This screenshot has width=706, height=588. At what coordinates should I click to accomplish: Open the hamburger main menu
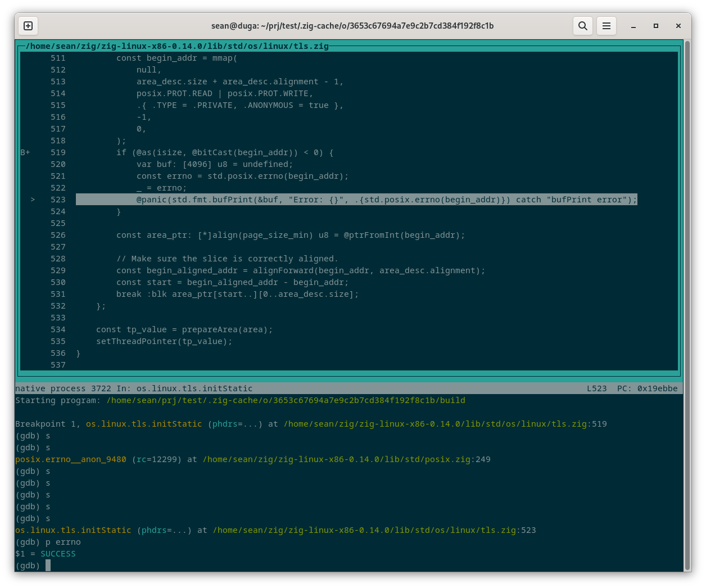607,26
